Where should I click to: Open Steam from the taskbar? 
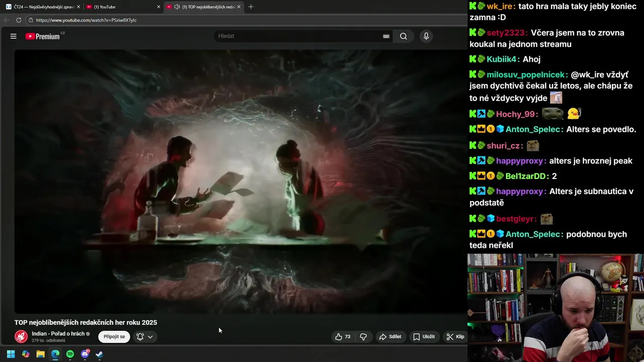coord(100,354)
